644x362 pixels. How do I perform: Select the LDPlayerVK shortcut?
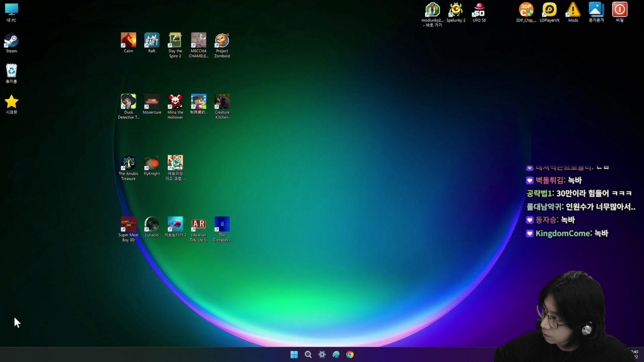click(x=549, y=12)
